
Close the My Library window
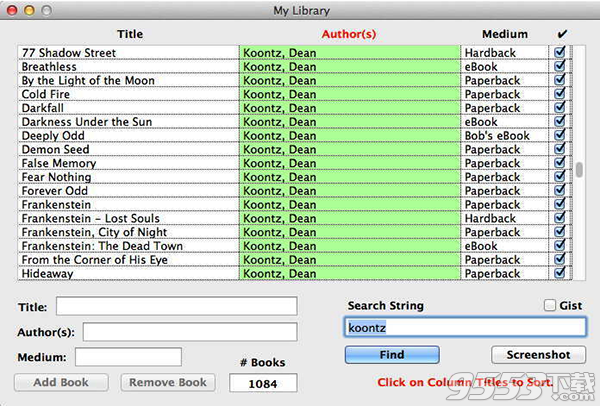(x=12, y=10)
